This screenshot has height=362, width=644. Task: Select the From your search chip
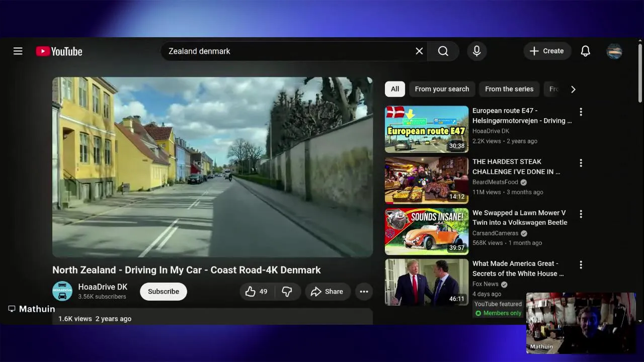click(x=442, y=89)
